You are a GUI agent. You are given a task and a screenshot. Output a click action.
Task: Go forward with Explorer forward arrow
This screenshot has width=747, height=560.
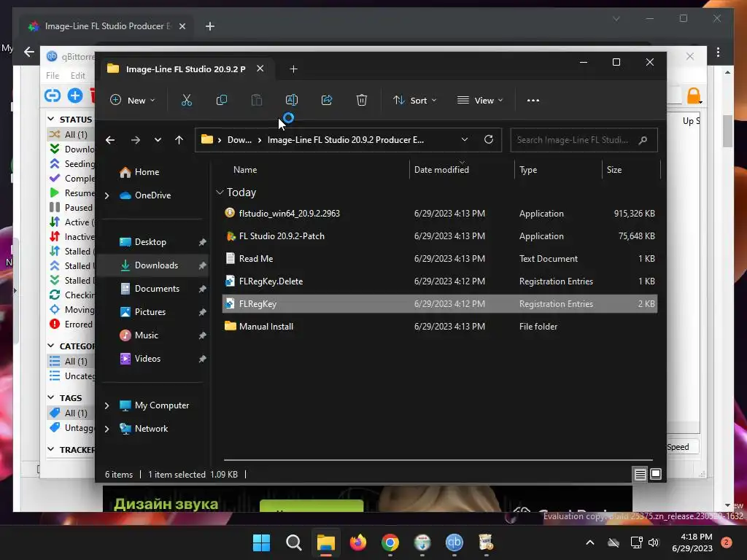coord(136,140)
